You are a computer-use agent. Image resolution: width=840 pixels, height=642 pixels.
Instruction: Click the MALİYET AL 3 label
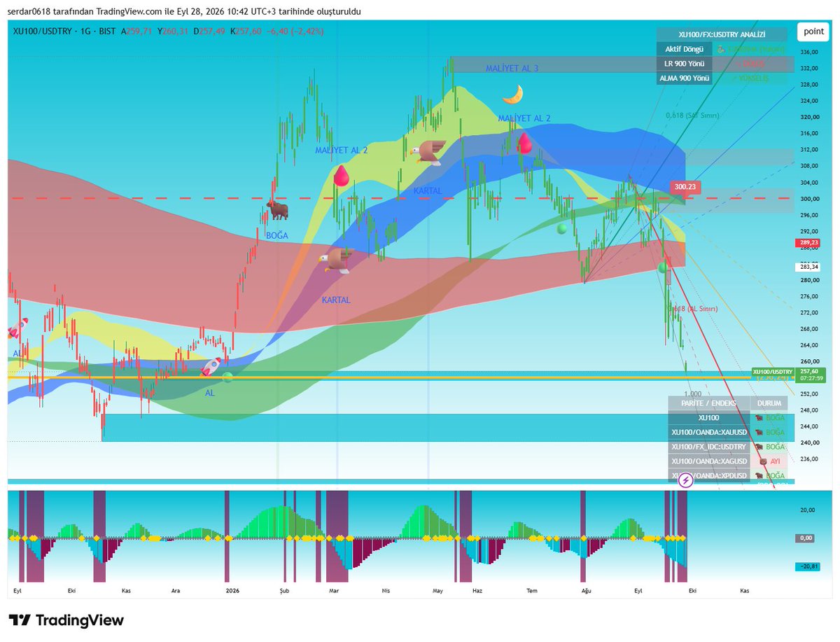[512, 68]
